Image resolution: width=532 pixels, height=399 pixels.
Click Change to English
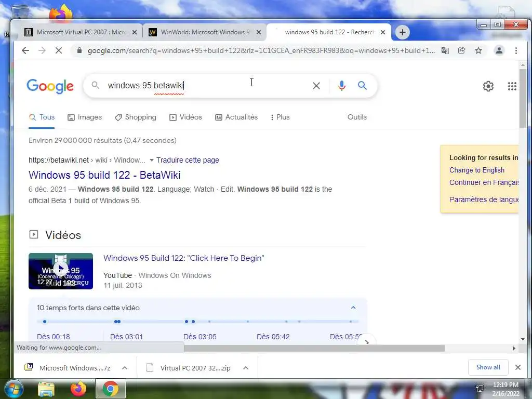click(x=477, y=170)
